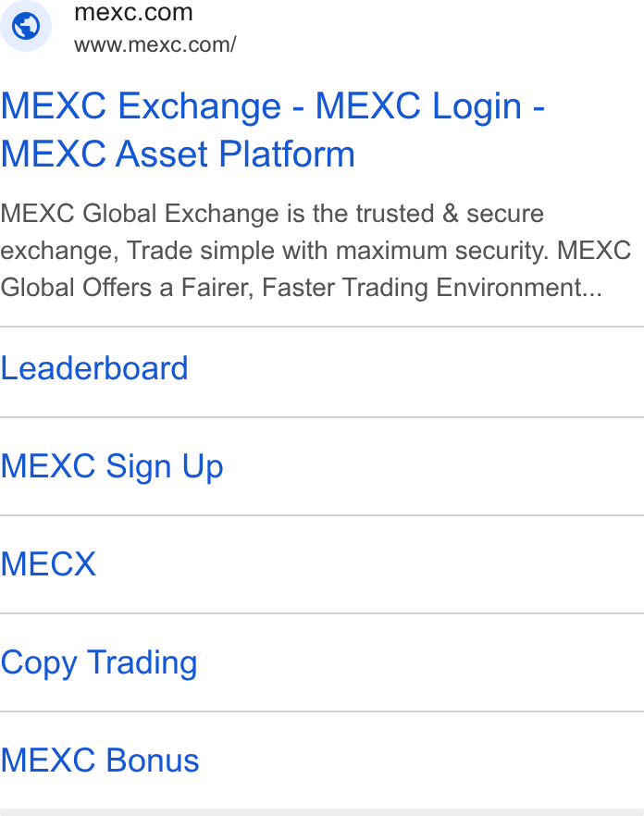Click the word Trading in Copy Trading
Image resolution: width=644 pixels, height=816 pixels.
(x=142, y=663)
